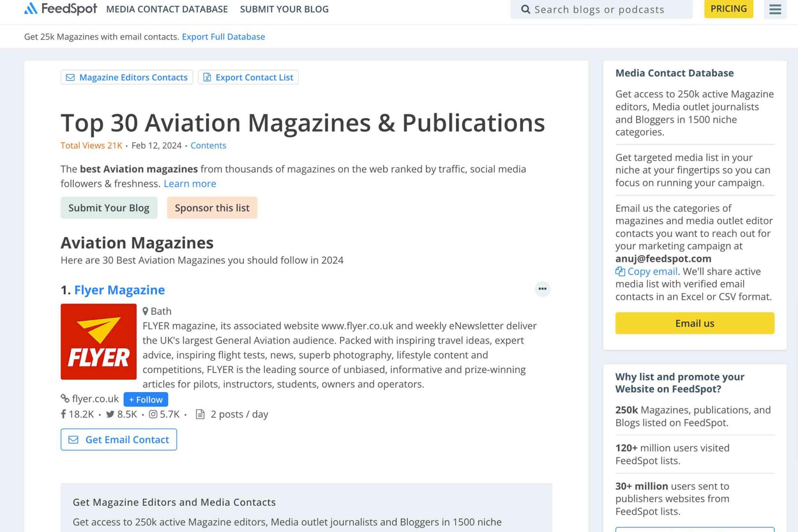Click the copy icon next to Copy email
Screen dimensions: 798x532
(x=621, y=271)
